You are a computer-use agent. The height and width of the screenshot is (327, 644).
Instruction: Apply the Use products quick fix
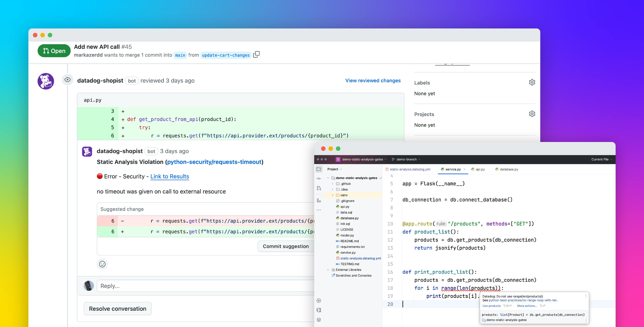(x=491, y=306)
